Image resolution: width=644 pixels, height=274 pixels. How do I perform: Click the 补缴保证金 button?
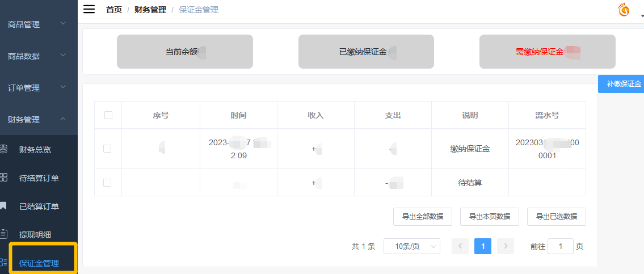coord(623,84)
